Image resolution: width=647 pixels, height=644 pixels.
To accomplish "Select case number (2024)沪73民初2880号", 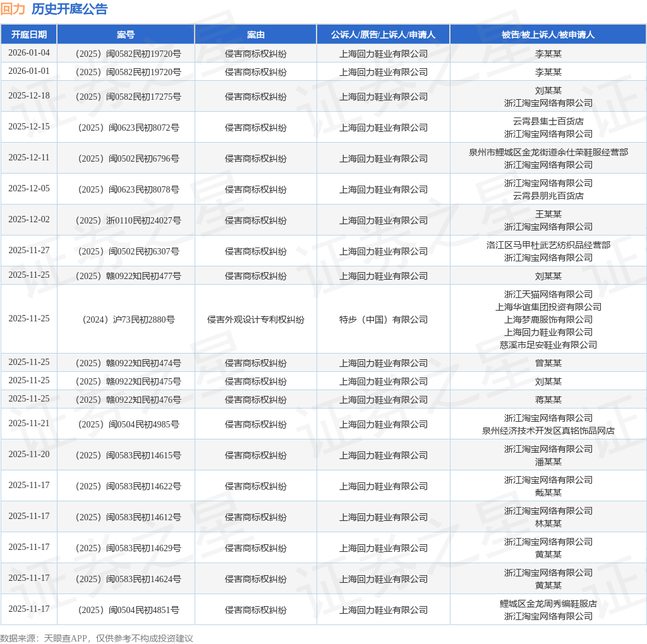I will click(128, 319).
